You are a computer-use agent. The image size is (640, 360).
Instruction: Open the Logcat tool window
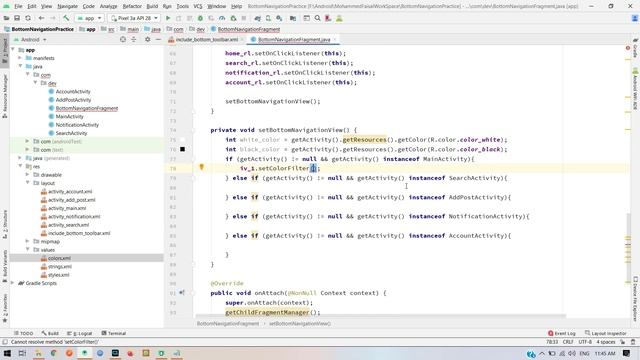click(80, 333)
